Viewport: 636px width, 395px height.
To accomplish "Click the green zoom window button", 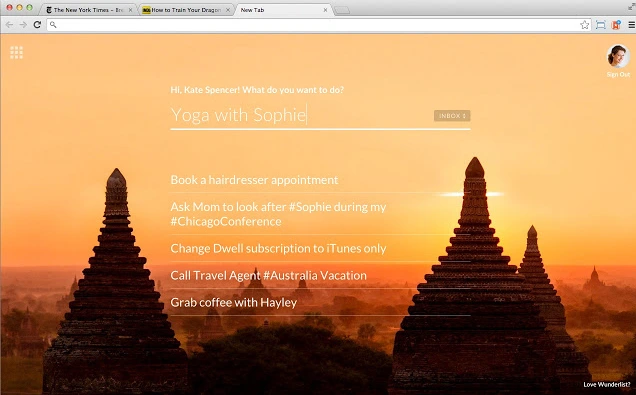I will pyautogui.click(x=29, y=7).
